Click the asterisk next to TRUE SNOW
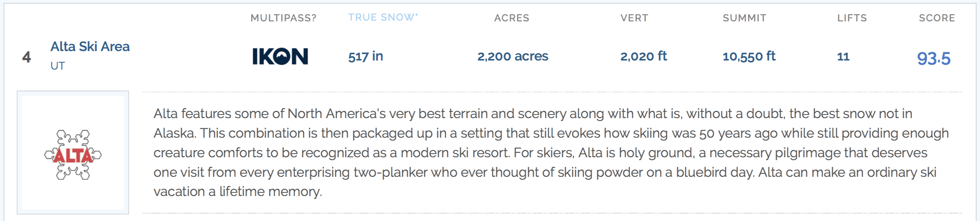 (x=417, y=15)
